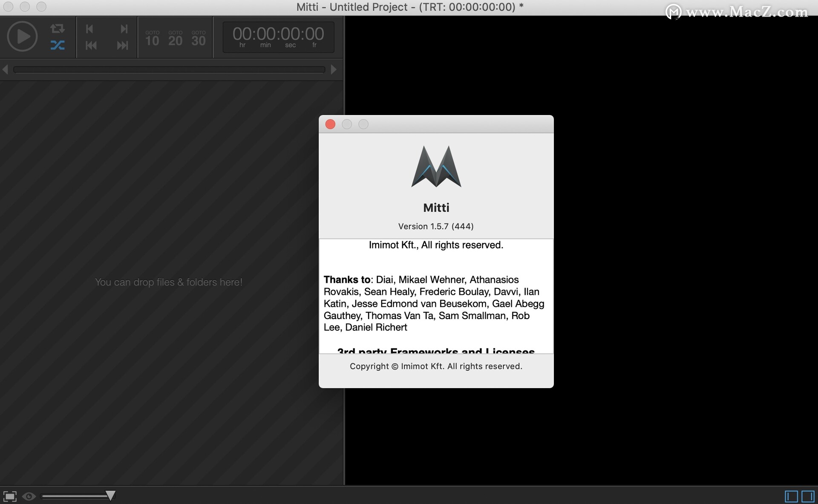Jump to next cue icon
The height and width of the screenshot is (504, 818).
click(x=124, y=29)
